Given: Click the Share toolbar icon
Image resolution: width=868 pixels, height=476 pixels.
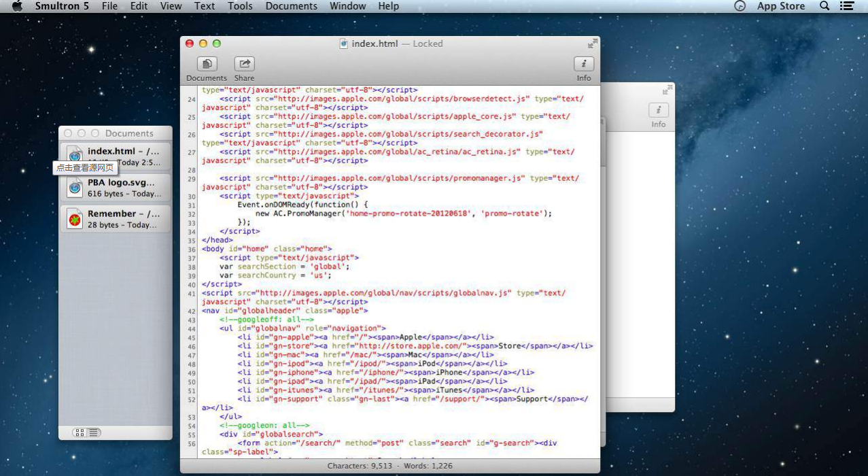Looking at the screenshot, I should click(244, 64).
